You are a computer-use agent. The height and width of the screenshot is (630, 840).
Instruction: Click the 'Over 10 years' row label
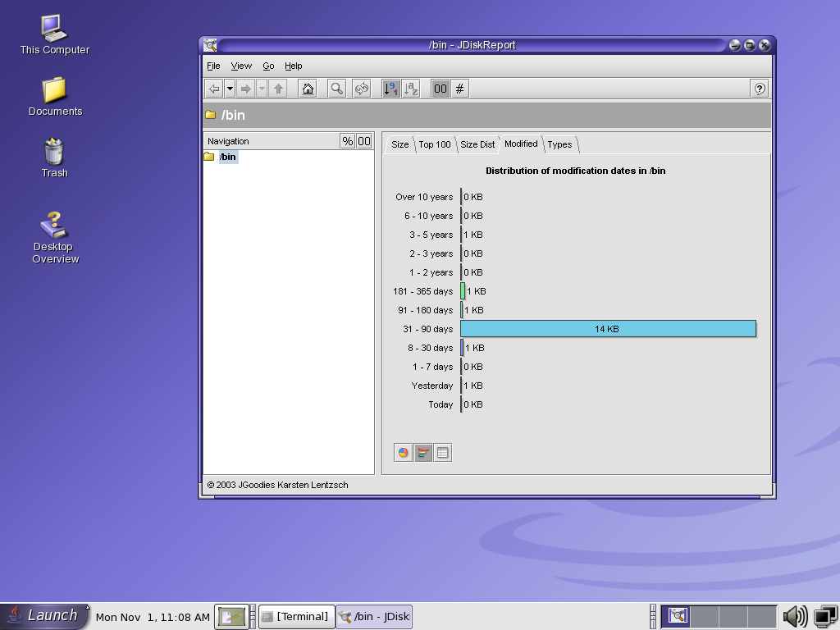(424, 197)
